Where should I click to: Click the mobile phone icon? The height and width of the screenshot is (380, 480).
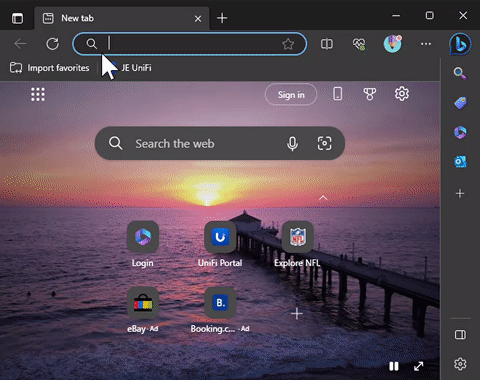click(x=338, y=94)
